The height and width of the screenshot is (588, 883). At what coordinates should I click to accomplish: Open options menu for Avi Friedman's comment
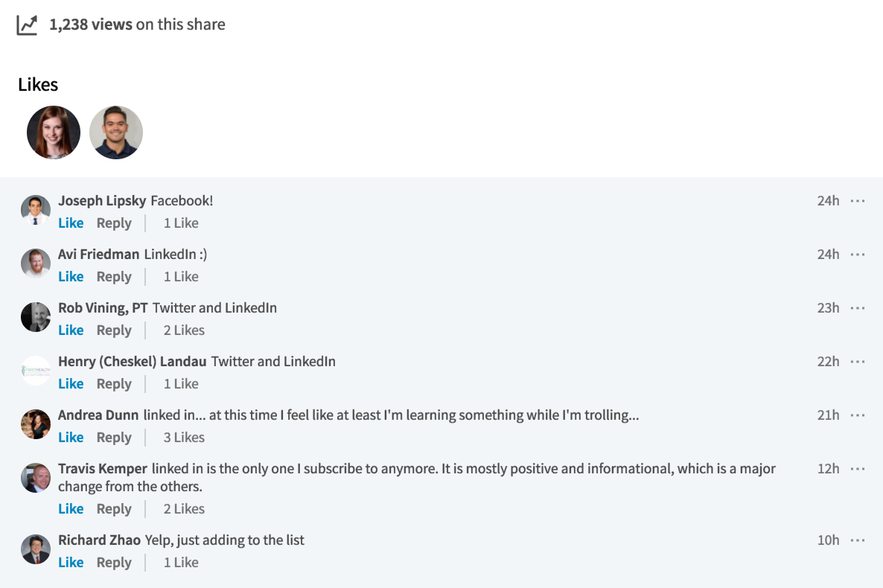click(857, 255)
